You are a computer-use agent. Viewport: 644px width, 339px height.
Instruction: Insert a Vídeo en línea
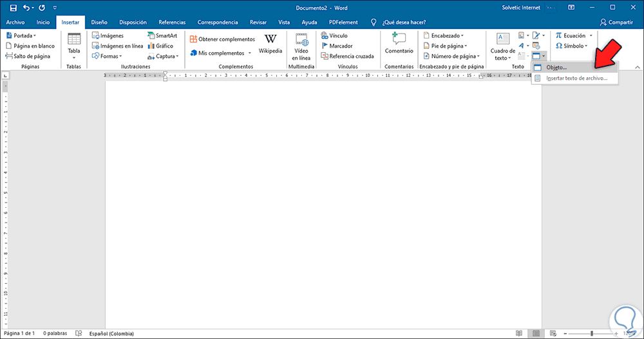point(301,47)
